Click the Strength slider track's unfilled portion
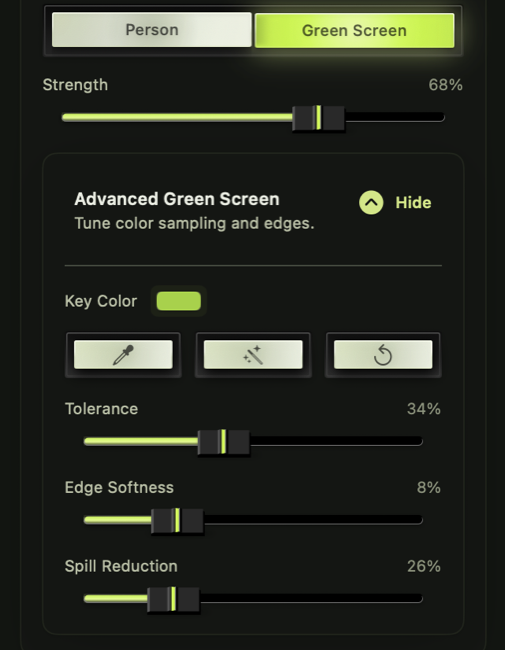Image resolution: width=505 pixels, height=650 pixels. pyautogui.click(x=395, y=117)
